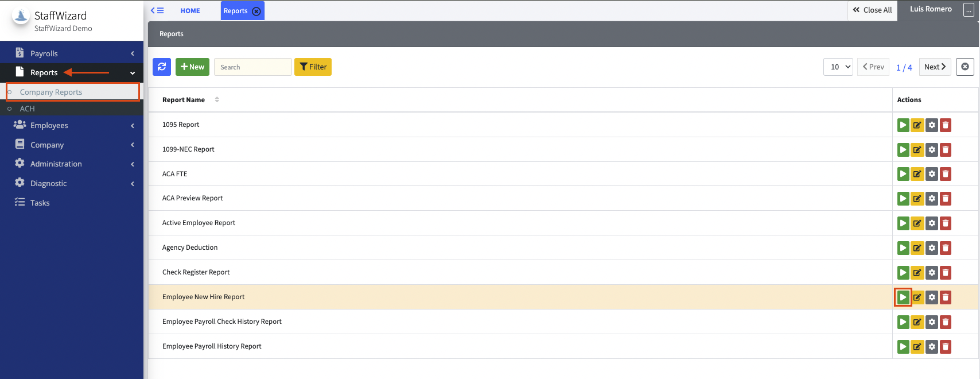Image resolution: width=980 pixels, height=379 pixels.
Task: Go to the Next page of reports
Action: click(x=935, y=67)
